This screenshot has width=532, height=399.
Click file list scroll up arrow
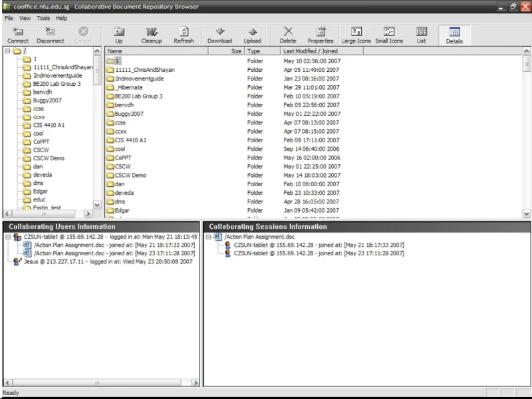[527, 51]
